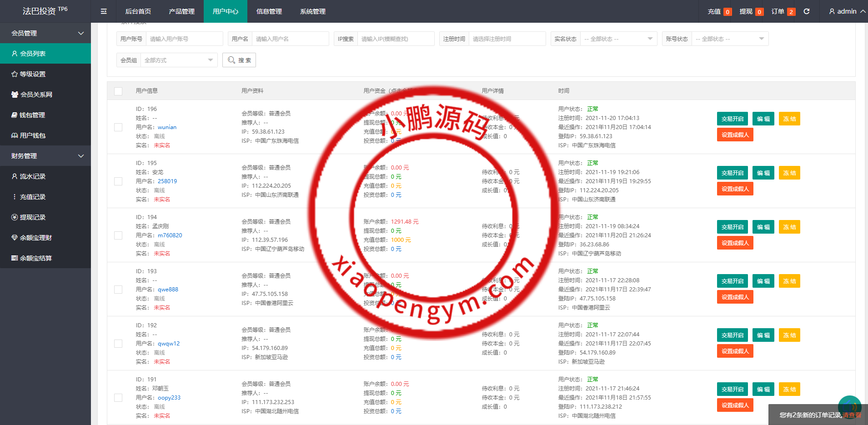Click the 用户账号 input field
Viewport: 868px width, 425px height.
click(184, 39)
